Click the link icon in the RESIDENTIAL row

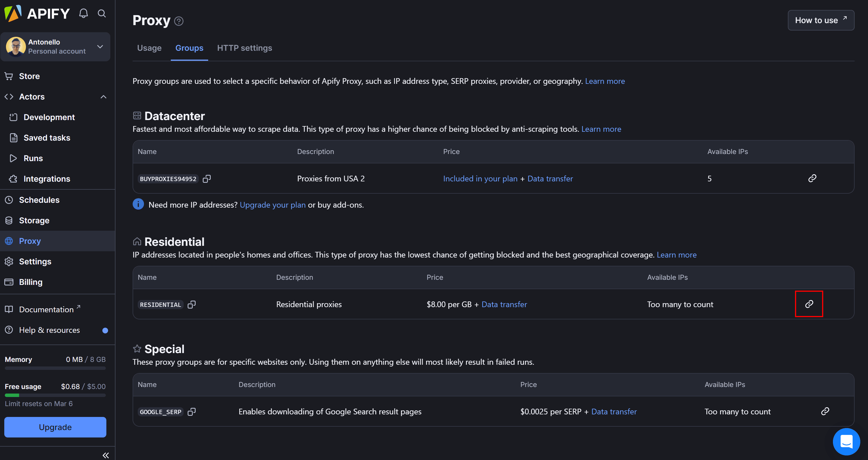[809, 304]
